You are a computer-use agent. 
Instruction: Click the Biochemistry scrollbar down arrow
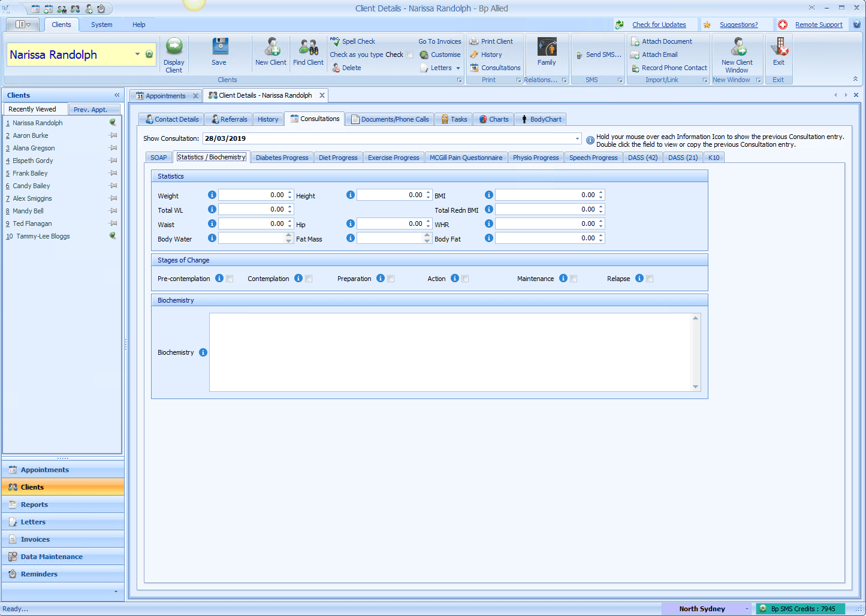[696, 387]
